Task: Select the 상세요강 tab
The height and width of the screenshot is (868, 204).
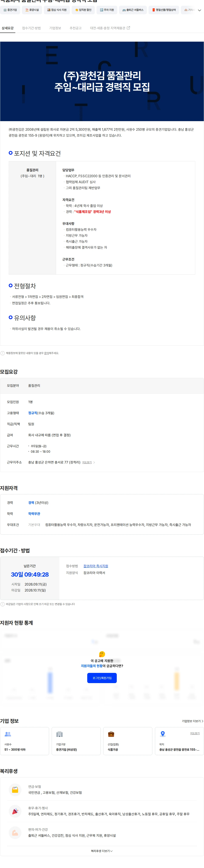Action: (7, 28)
